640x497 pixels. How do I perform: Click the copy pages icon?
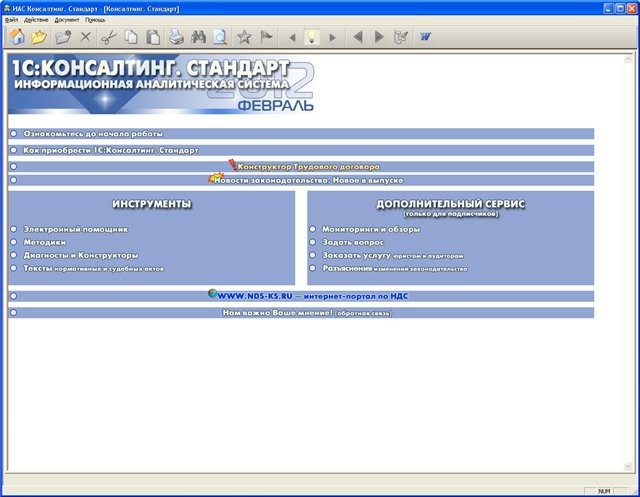131,37
